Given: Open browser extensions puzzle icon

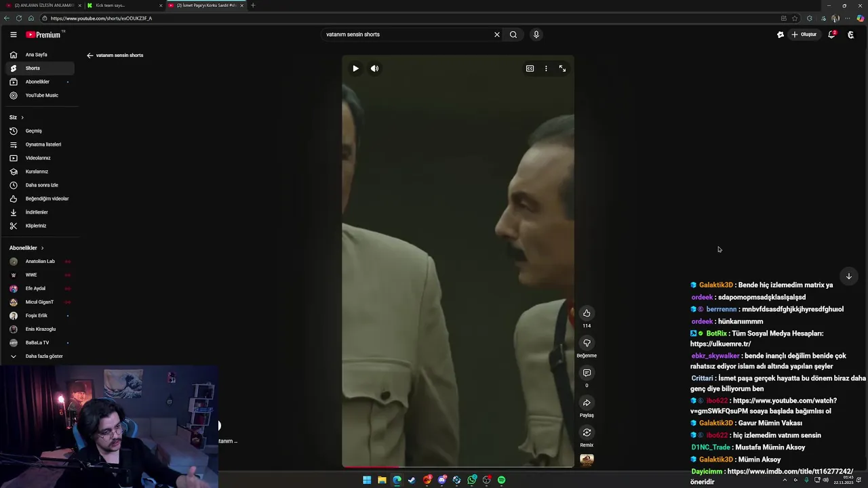Looking at the screenshot, I should (x=809, y=18).
